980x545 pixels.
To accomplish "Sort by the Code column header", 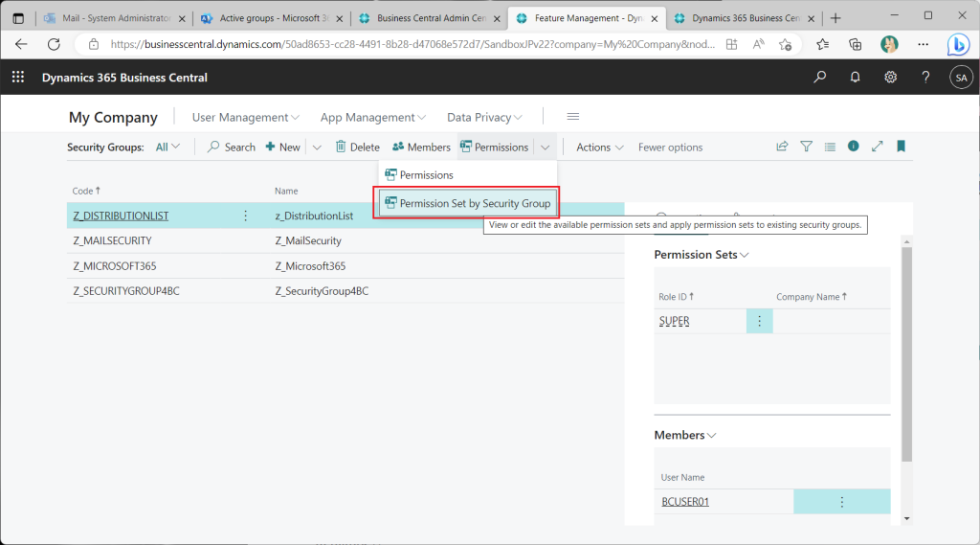I will pyautogui.click(x=85, y=191).
